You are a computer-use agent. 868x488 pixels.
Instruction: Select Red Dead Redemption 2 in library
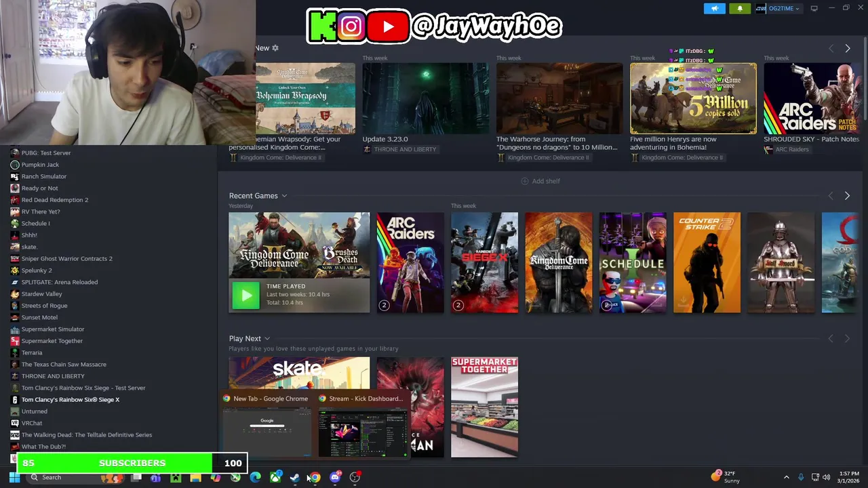(x=54, y=200)
